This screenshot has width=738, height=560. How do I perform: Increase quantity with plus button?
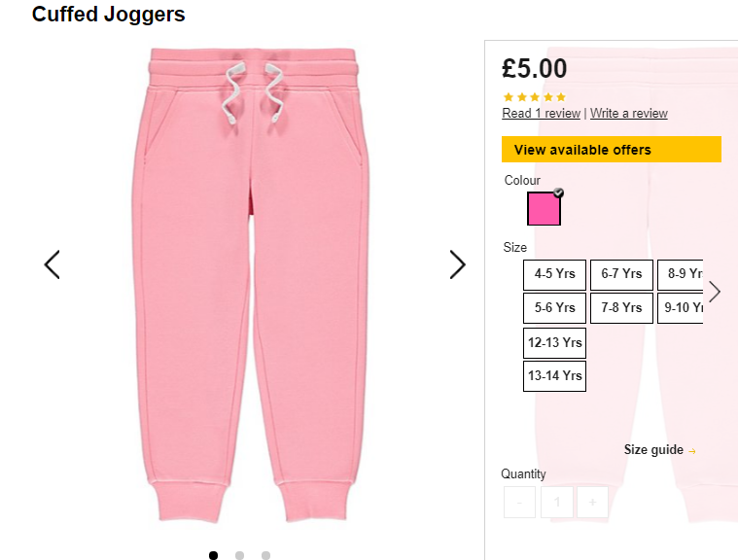[592, 502]
